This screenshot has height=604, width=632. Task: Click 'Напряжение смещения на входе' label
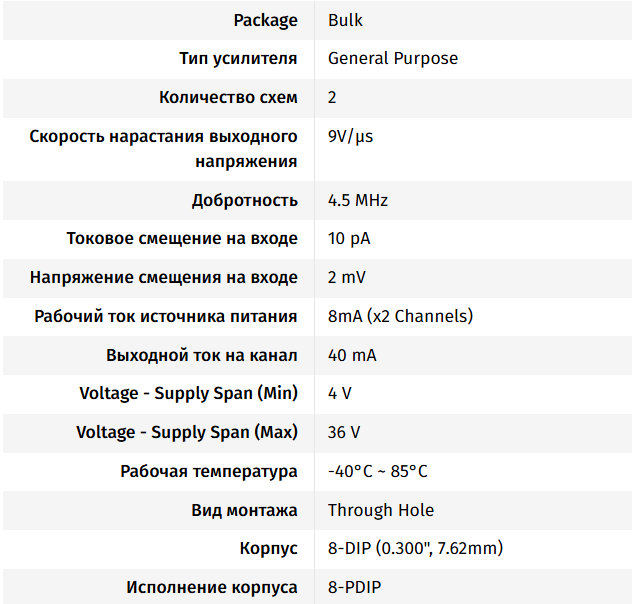click(164, 277)
